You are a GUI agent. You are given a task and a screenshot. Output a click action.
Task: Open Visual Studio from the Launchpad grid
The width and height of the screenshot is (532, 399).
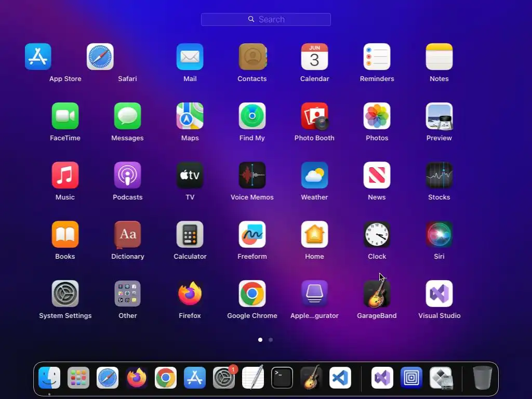pyautogui.click(x=439, y=294)
